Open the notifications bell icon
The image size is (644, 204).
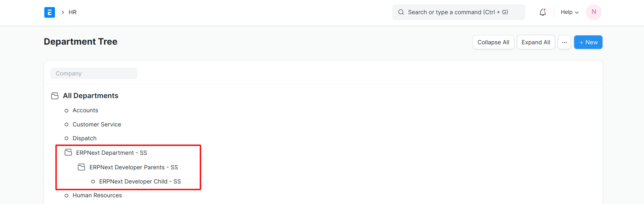pyautogui.click(x=543, y=12)
